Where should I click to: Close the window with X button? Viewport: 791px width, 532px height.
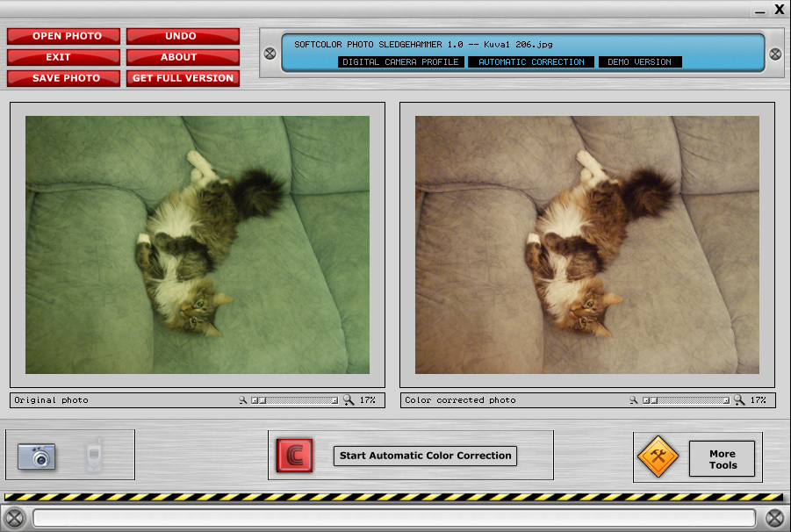pos(780,10)
